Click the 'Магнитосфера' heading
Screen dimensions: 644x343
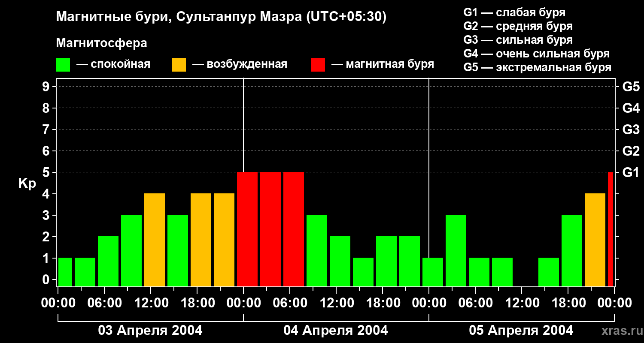(x=102, y=43)
